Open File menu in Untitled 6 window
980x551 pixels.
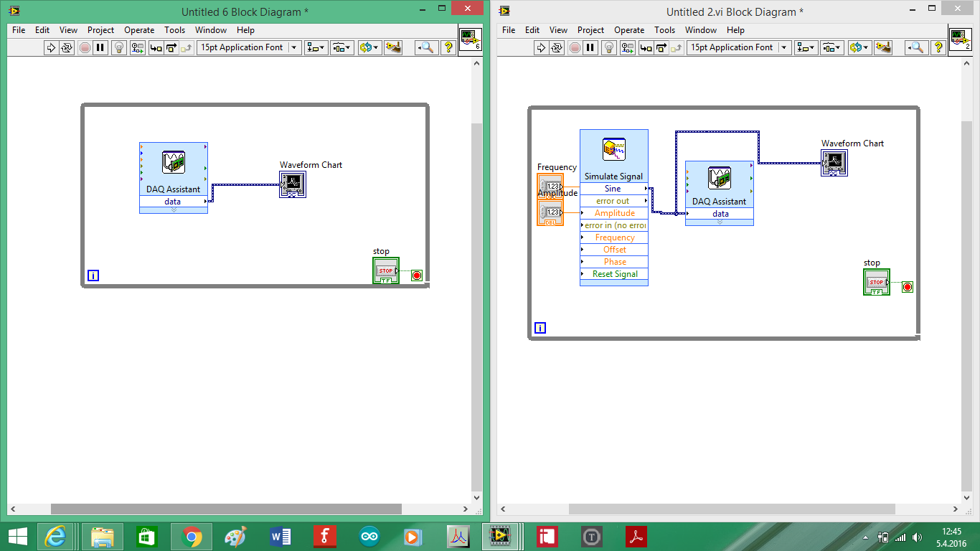click(x=19, y=30)
